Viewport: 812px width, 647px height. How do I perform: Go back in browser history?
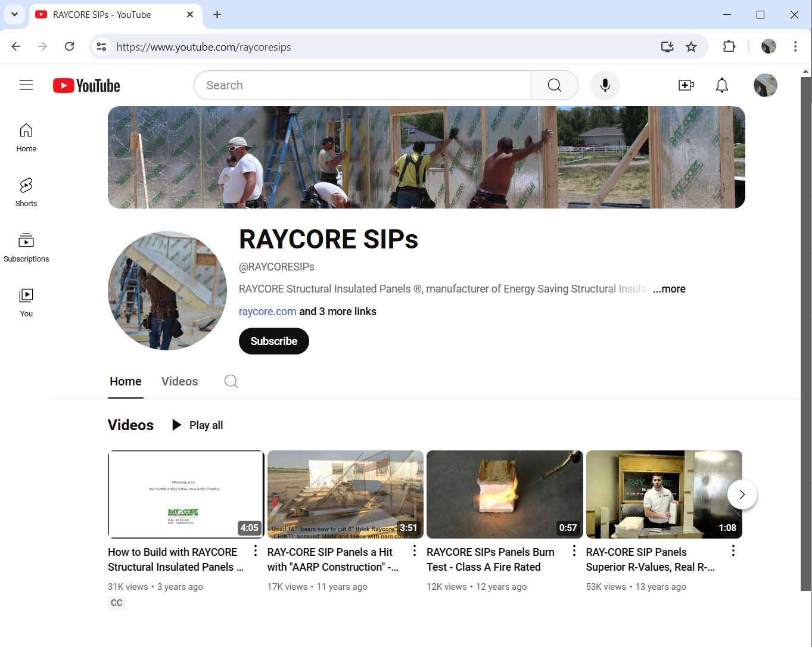[16, 46]
